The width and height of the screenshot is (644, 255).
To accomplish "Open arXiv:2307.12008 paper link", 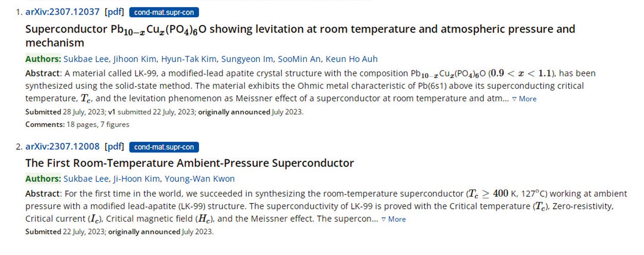I will (62, 147).
